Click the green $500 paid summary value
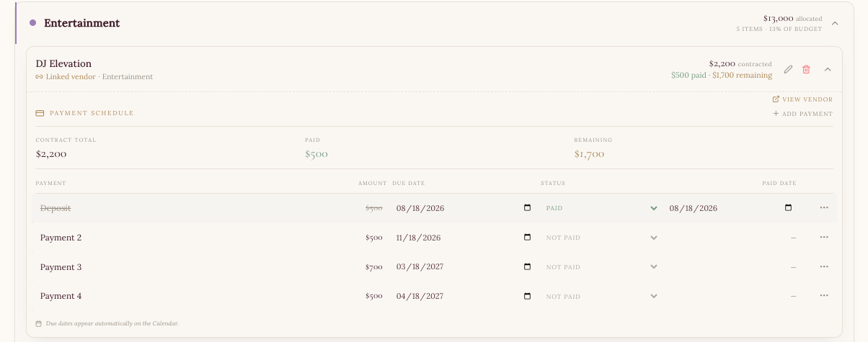Viewport: 868px width, 342px height. [x=316, y=154]
